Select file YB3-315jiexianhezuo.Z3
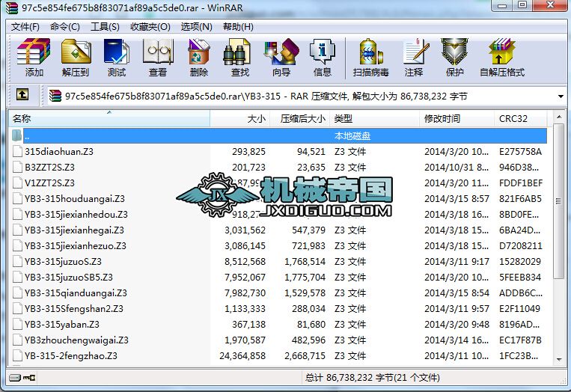571x392 pixels. coord(76,245)
